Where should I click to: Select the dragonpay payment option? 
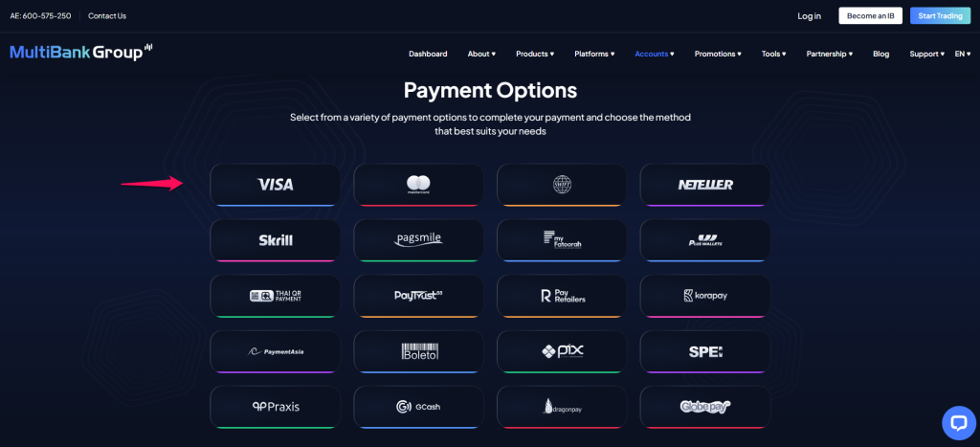(562, 406)
